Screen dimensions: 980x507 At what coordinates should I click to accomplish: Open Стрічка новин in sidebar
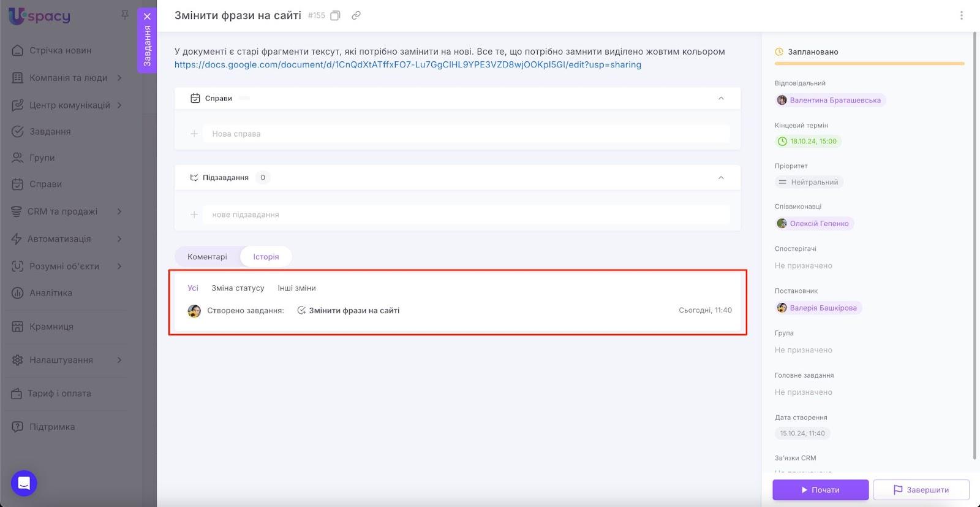pos(60,50)
